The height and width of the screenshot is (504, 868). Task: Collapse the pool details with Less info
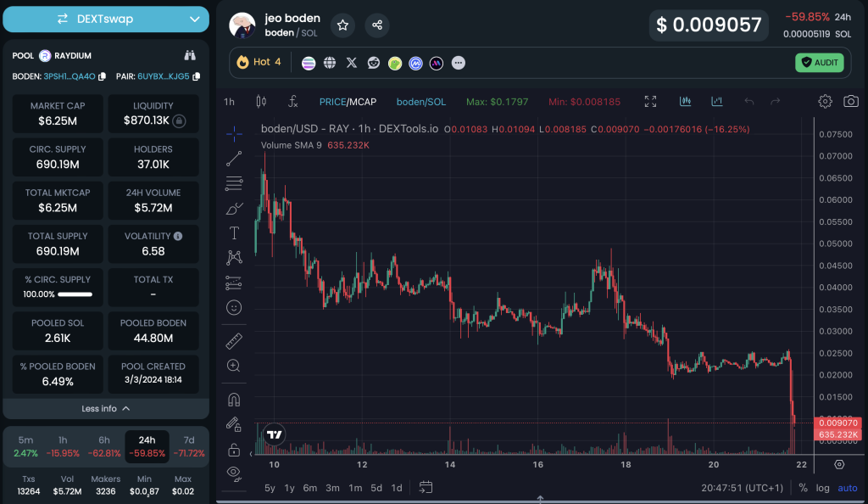tap(105, 408)
